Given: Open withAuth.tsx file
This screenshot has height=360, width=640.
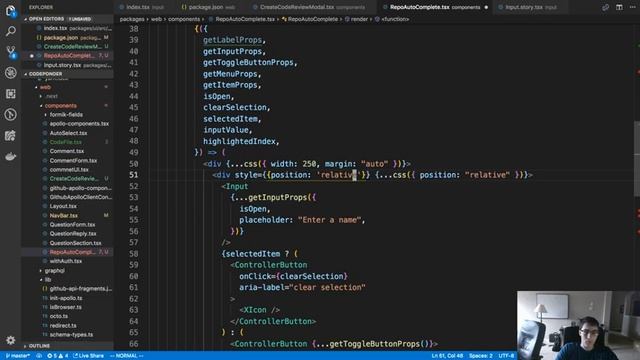Looking at the screenshot, I should click(67, 261).
